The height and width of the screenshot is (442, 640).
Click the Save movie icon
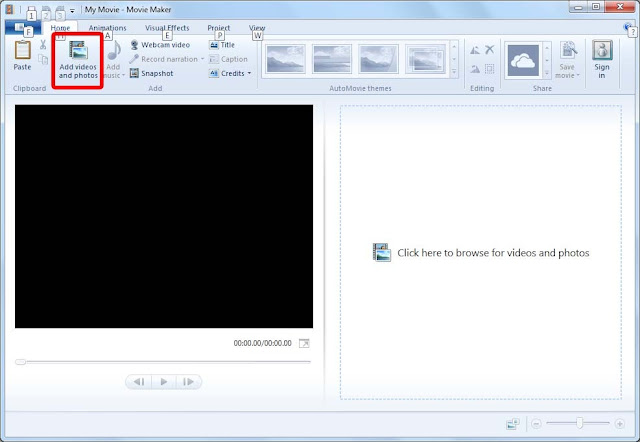568,52
